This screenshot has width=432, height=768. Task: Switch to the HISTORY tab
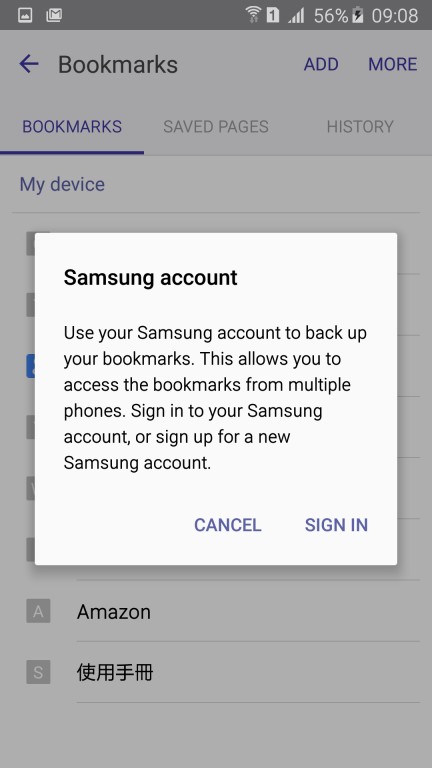(360, 126)
